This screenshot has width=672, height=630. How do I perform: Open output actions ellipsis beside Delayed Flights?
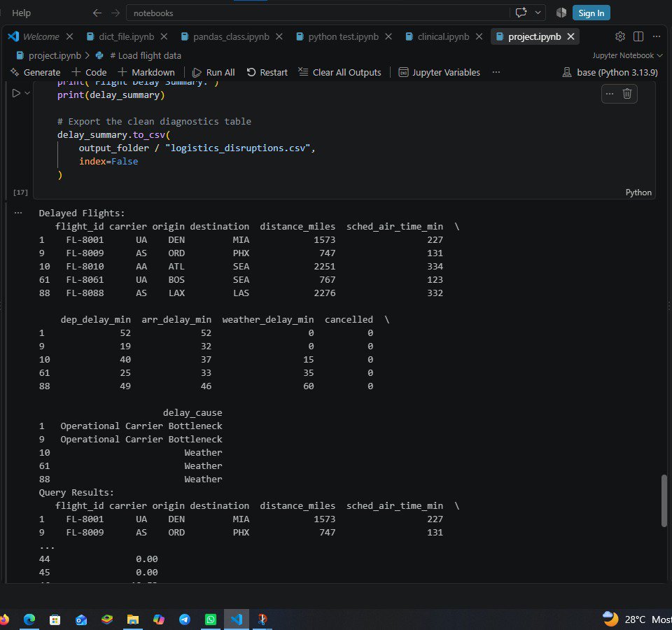pyautogui.click(x=18, y=213)
